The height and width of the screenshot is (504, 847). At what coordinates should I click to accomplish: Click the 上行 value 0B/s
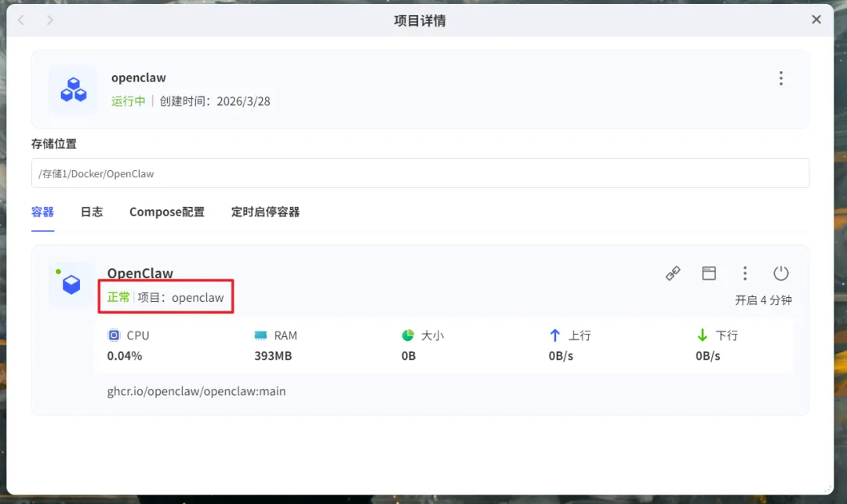tap(561, 356)
